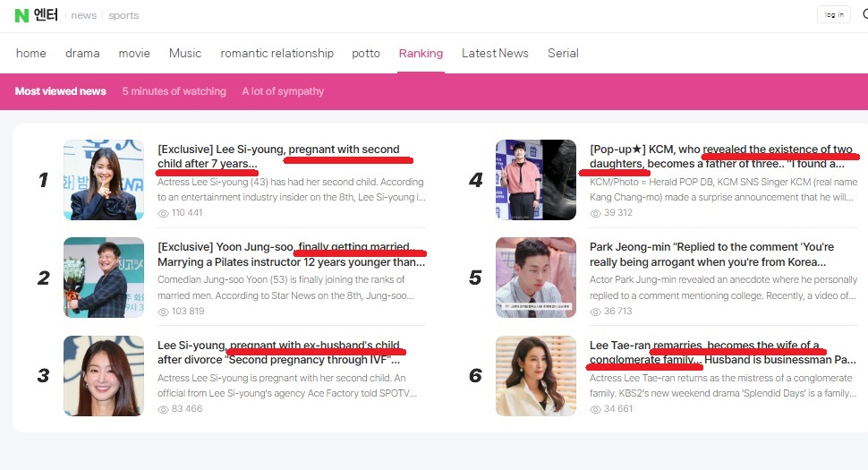
Task: Click the rank number 1
Action: coord(43,180)
